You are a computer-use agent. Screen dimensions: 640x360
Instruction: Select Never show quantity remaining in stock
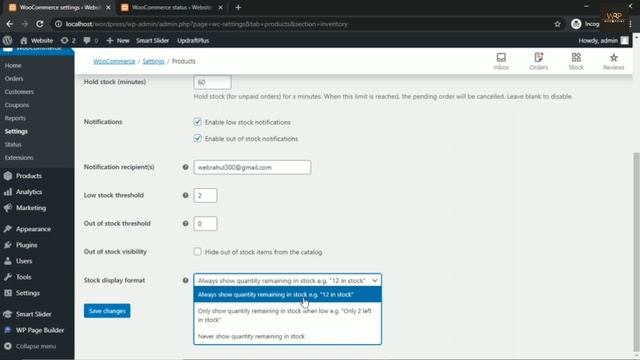point(288,336)
